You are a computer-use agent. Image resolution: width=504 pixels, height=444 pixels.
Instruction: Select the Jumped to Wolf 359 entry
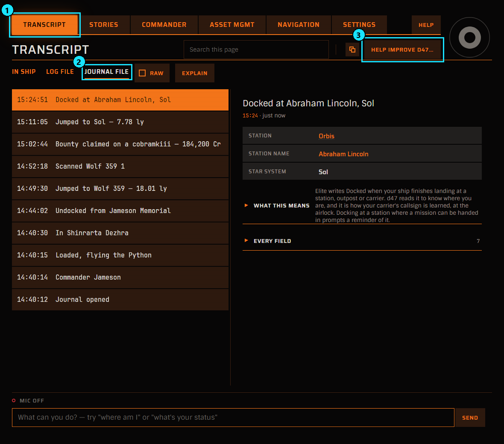coord(120,189)
